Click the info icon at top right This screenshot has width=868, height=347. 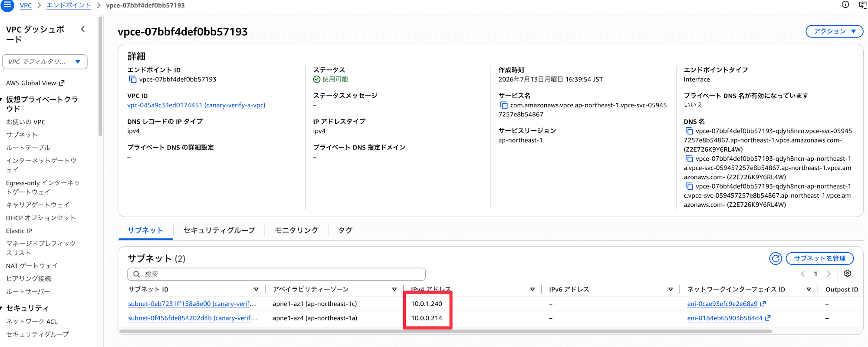845,5
